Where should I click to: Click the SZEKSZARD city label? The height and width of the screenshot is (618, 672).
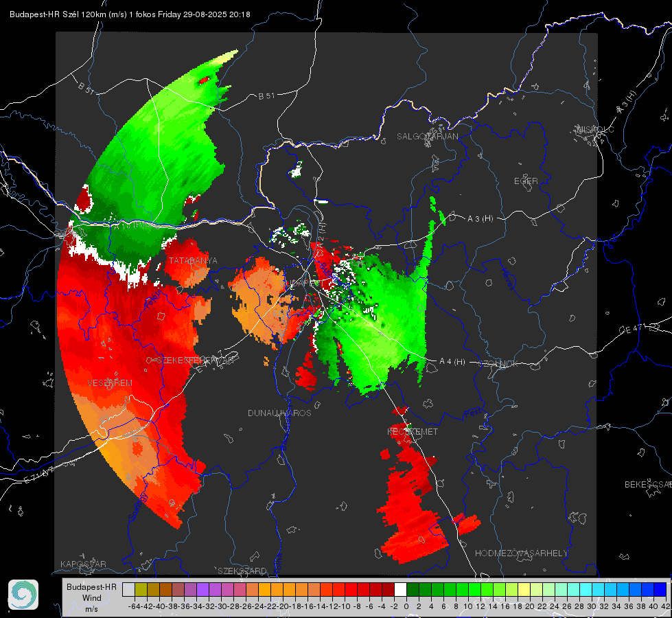[242, 571]
